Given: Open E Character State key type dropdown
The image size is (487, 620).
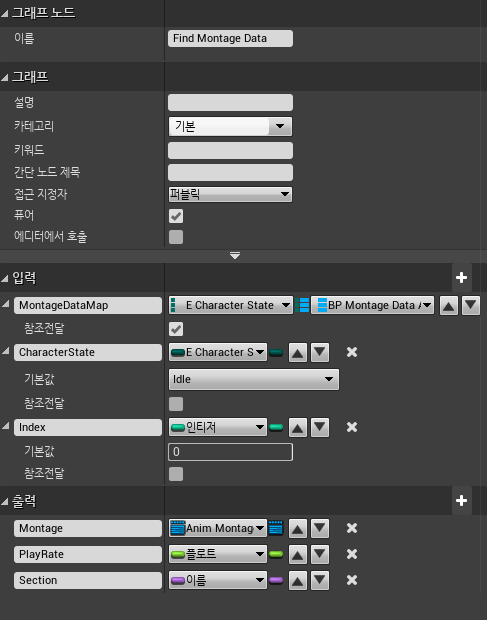Looking at the screenshot, I should click(231, 305).
